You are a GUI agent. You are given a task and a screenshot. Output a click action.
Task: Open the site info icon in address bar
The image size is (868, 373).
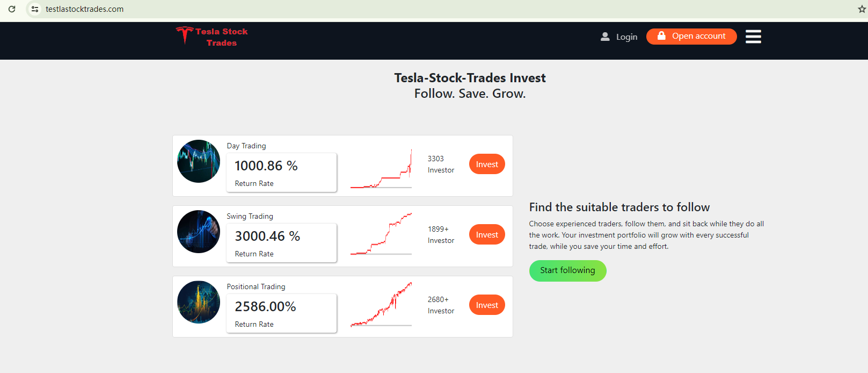coord(35,9)
